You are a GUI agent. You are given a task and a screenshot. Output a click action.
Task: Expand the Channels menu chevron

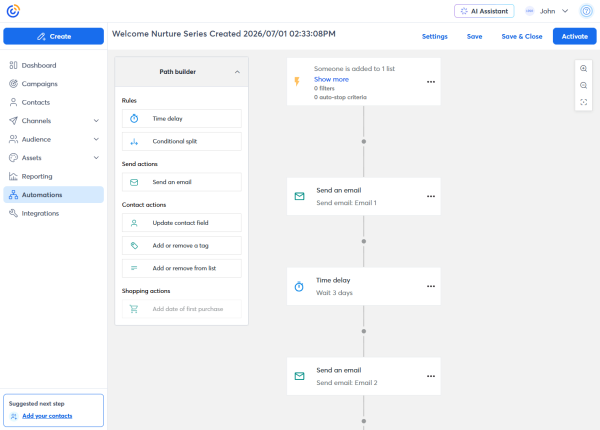tap(96, 121)
